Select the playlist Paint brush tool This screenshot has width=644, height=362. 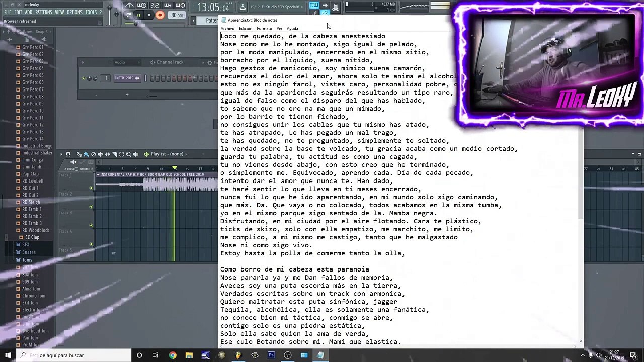pyautogui.click(x=86, y=154)
